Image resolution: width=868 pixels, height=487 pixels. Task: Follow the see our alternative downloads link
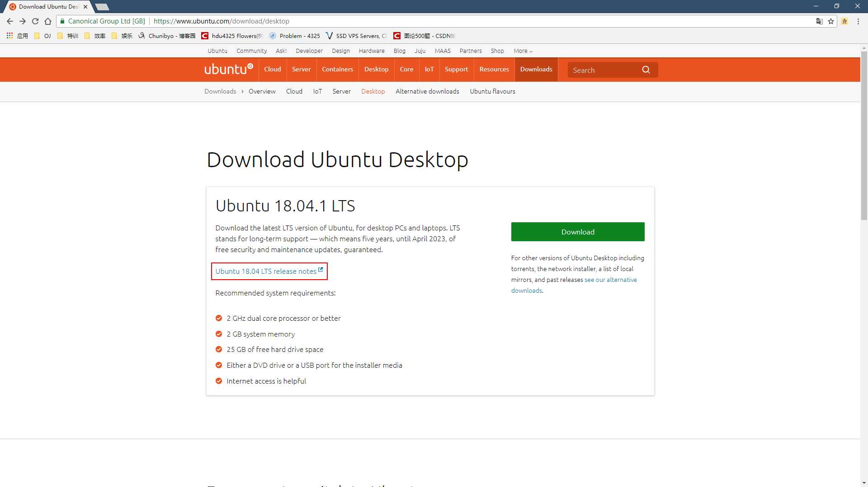pos(610,280)
